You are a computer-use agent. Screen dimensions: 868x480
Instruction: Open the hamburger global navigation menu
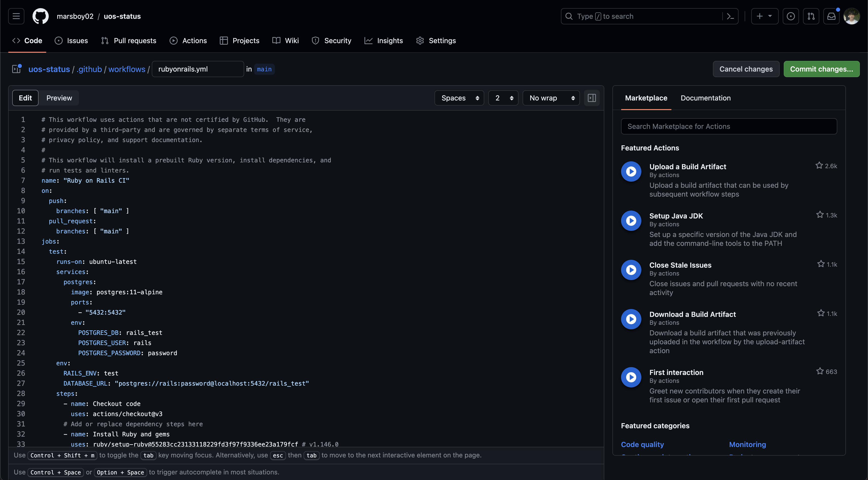point(16,16)
